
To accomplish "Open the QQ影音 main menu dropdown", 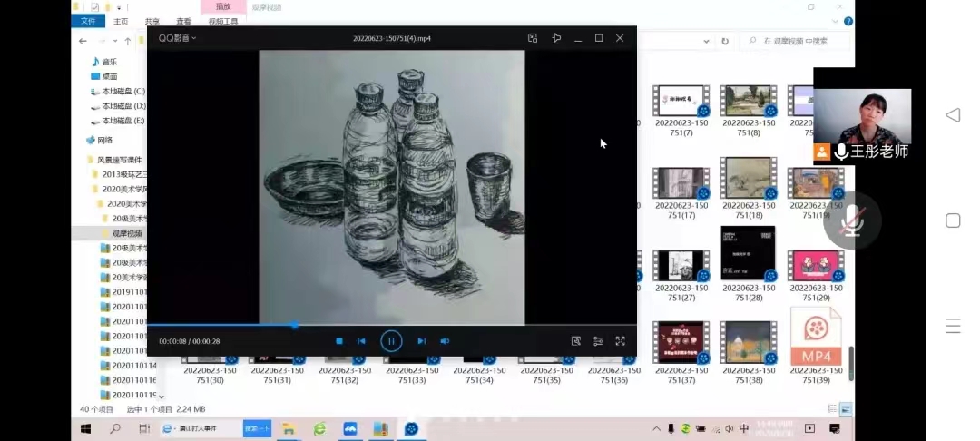I will click(x=178, y=38).
